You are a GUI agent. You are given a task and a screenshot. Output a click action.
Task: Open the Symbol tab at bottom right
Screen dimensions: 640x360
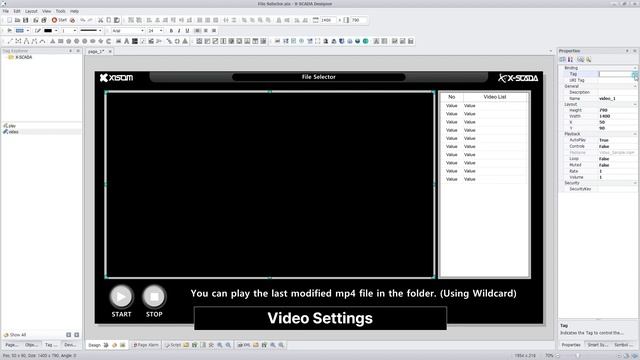623,345
